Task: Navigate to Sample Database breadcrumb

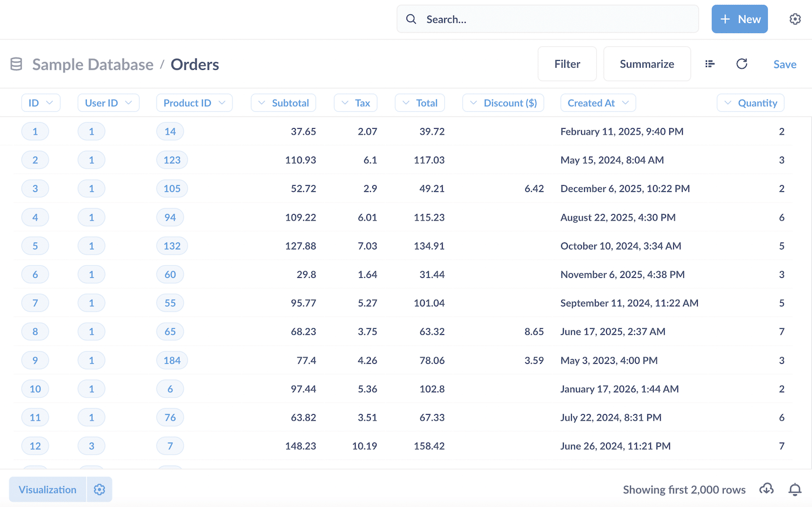Action: [x=93, y=64]
